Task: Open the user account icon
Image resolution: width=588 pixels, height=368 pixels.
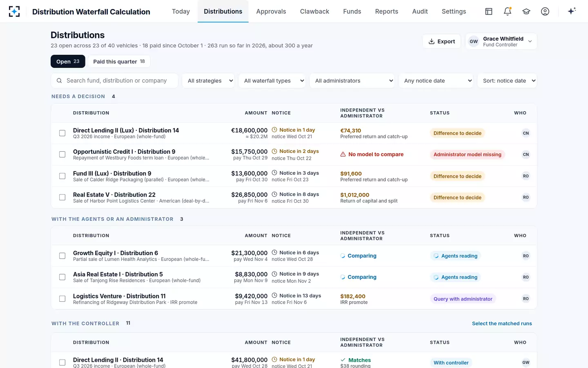Action: point(545,11)
